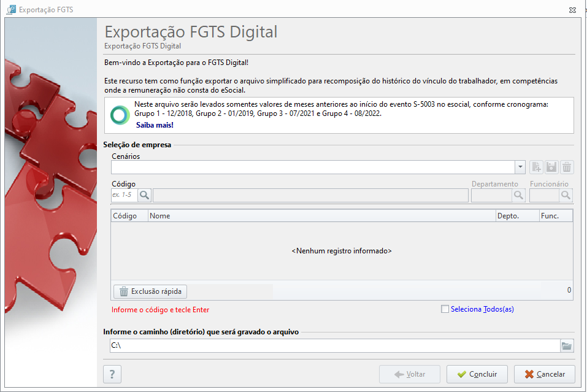Click the red 'Informe o código e tecle Enter' hint
Screen dimensions: 587x392
(x=160, y=310)
